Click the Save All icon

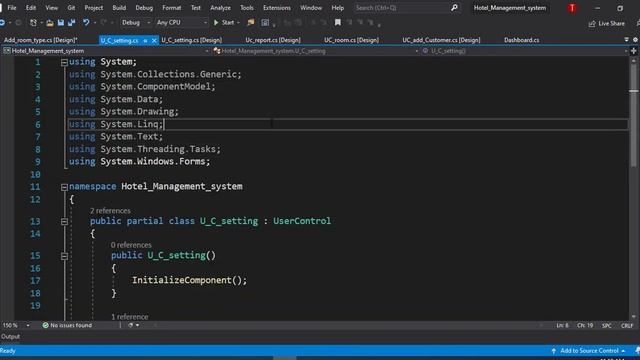tap(71, 23)
